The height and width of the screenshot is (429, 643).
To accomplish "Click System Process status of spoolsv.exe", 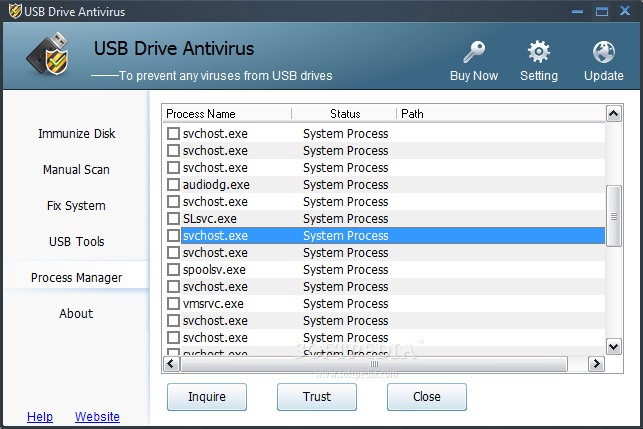I will [x=346, y=270].
